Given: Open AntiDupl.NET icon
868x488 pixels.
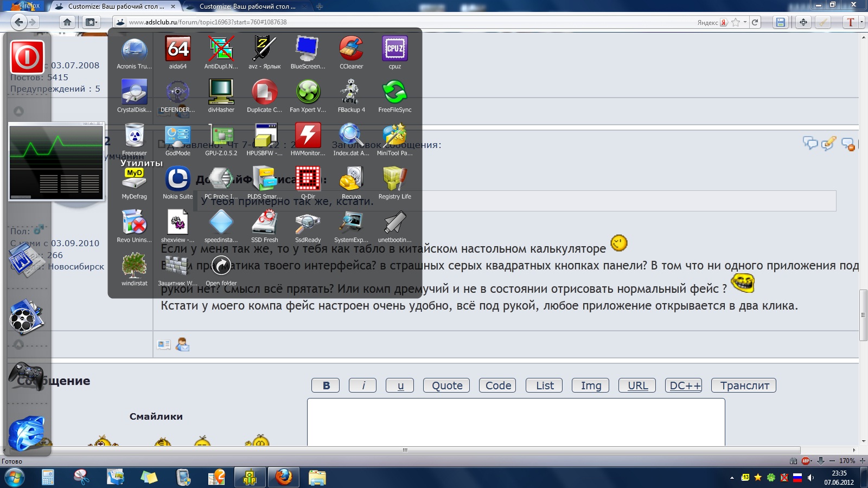Looking at the screenshot, I should pos(221,49).
